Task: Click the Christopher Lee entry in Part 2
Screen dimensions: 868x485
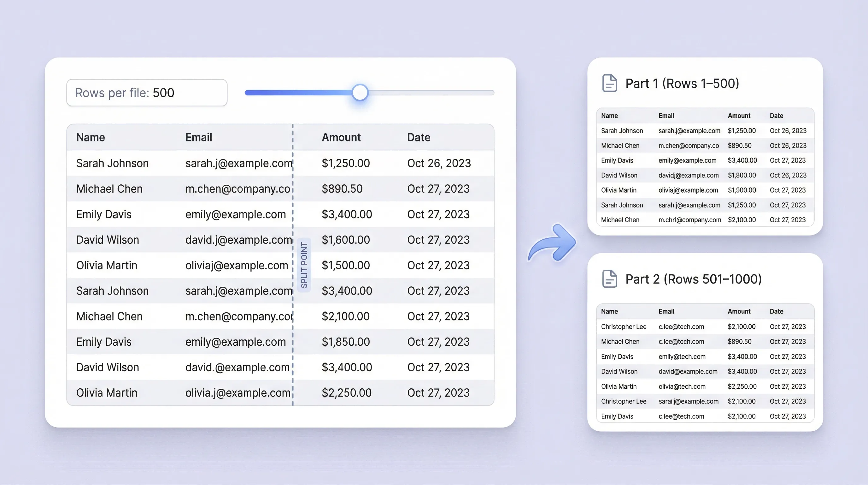Action: coord(623,326)
